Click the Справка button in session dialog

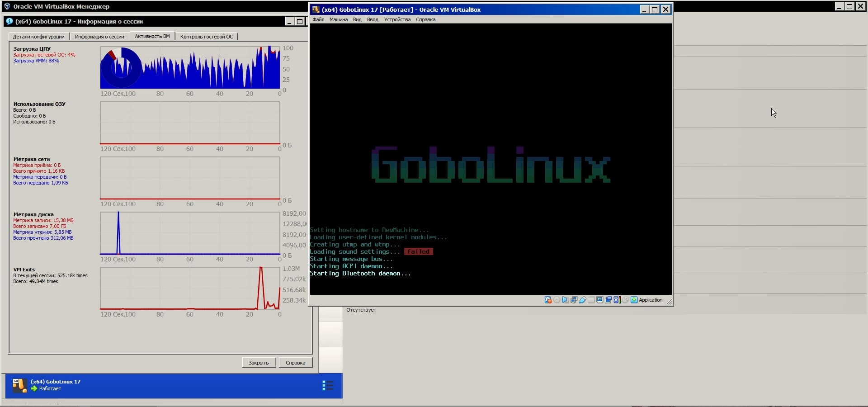tap(296, 362)
